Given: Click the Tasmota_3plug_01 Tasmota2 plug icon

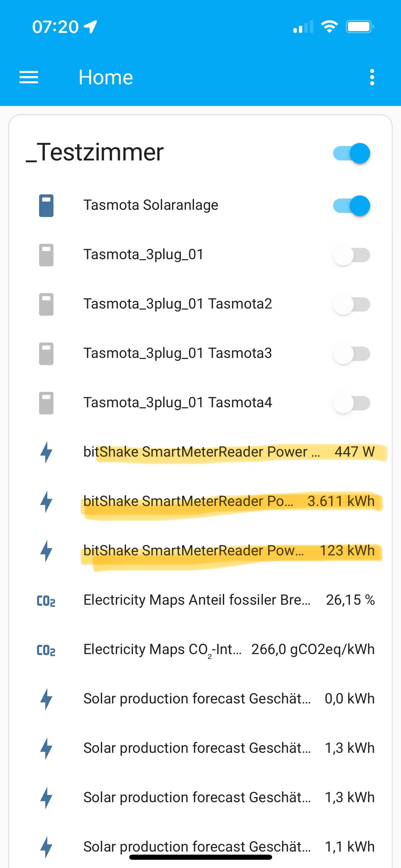Looking at the screenshot, I should pos(46,304).
